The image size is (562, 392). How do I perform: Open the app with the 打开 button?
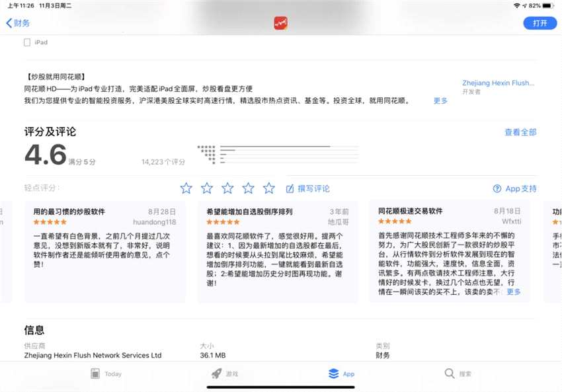coord(540,23)
